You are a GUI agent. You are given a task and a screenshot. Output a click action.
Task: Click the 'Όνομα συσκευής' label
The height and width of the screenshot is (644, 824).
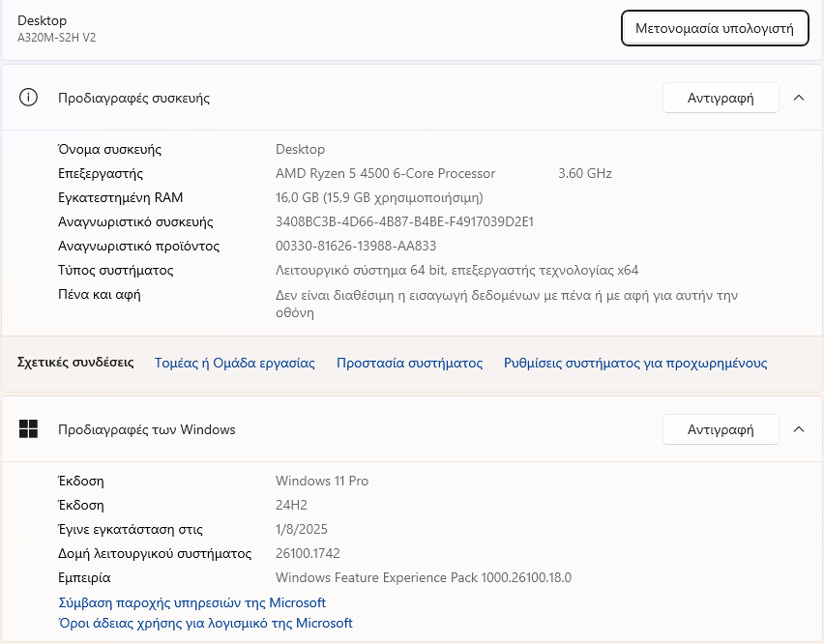pos(110,149)
